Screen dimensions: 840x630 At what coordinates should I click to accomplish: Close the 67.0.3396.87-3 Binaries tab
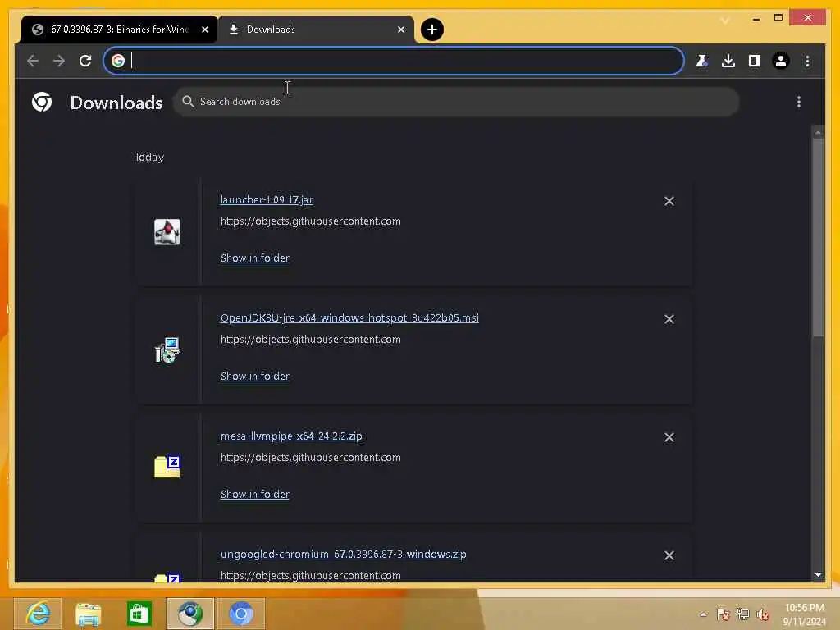205,30
